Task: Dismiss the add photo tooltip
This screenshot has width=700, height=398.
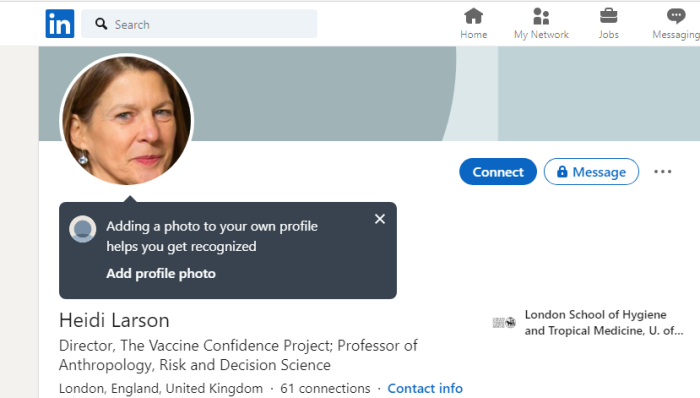Action: click(x=380, y=219)
